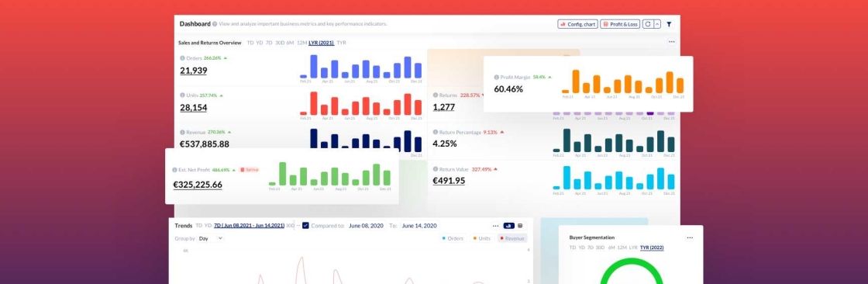Select 30D tab in Buyer Segmentation
Viewport: 868px width, 284px height.
tap(600, 248)
